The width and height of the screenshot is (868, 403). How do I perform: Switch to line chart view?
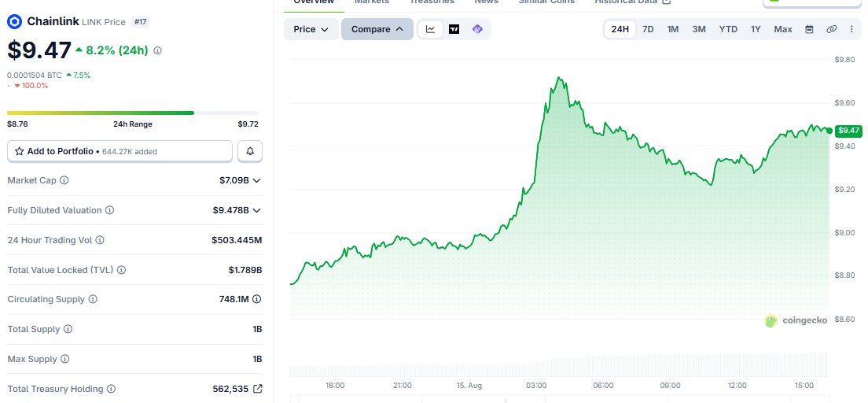(x=431, y=29)
